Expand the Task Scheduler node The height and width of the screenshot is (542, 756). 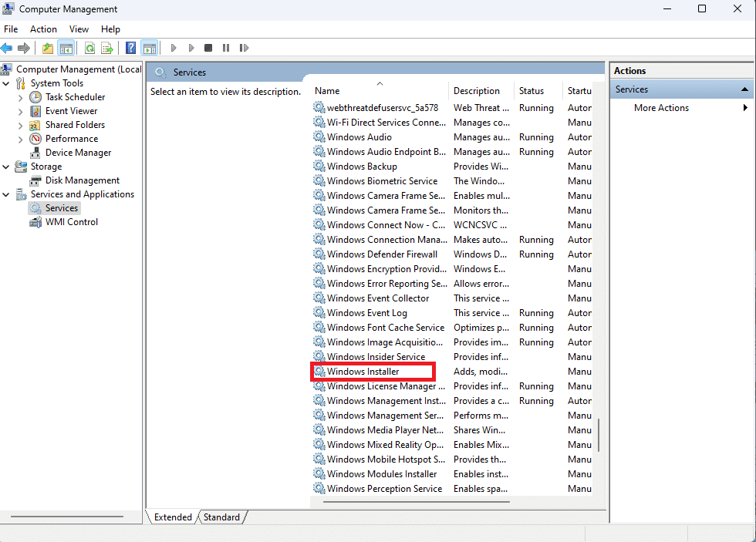[20, 98]
